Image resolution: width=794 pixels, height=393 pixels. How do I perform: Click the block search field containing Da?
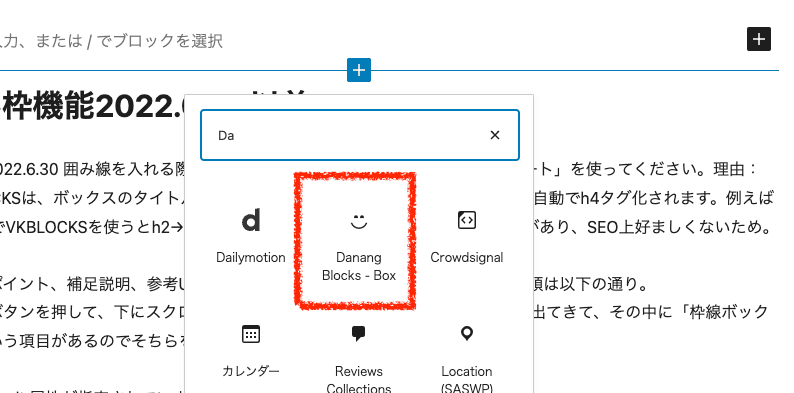[360, 135]
